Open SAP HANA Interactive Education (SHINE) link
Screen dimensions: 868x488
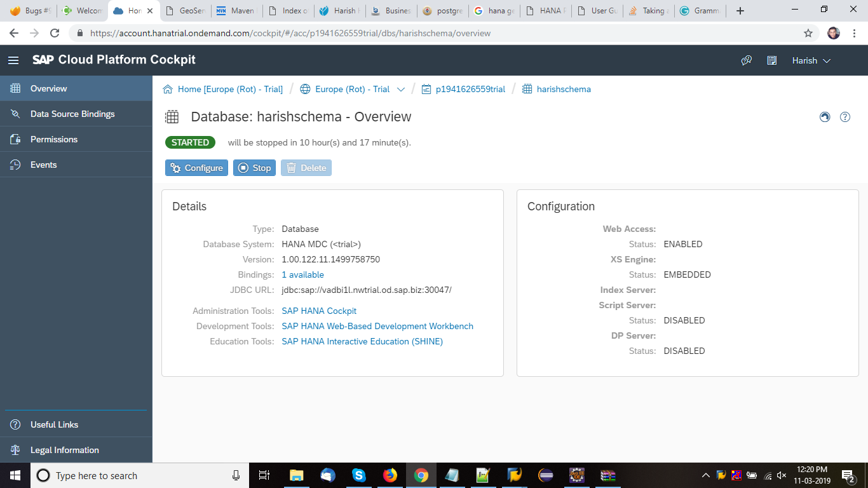[x=362, y=341]
